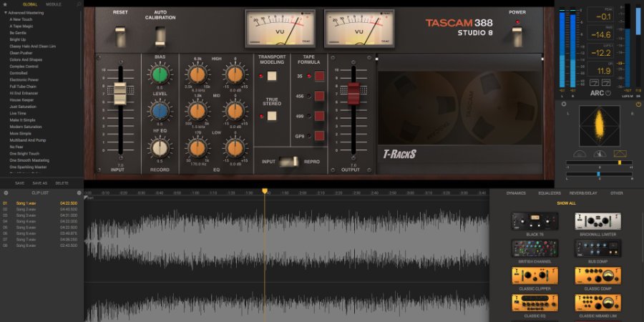Click the DELETE preset button

click(62, 183)
